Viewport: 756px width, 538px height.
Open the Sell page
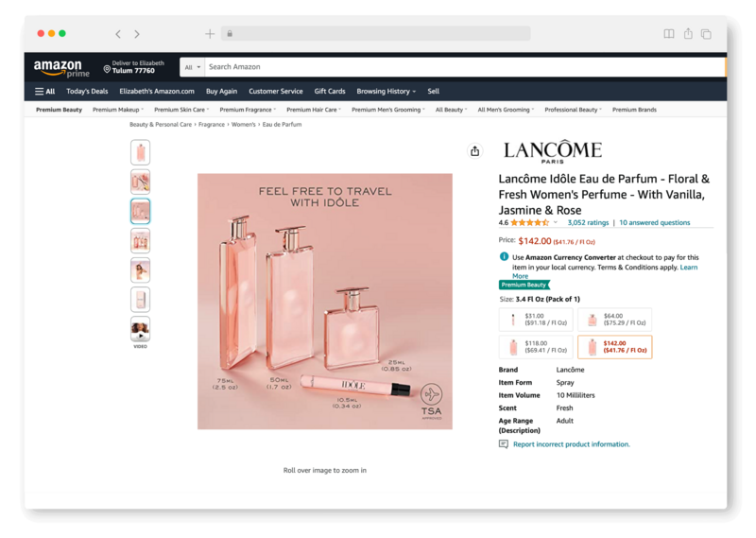coord(434,91)
